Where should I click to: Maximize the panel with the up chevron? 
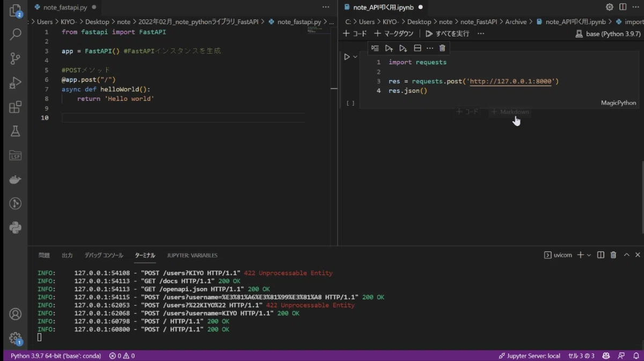626,255
